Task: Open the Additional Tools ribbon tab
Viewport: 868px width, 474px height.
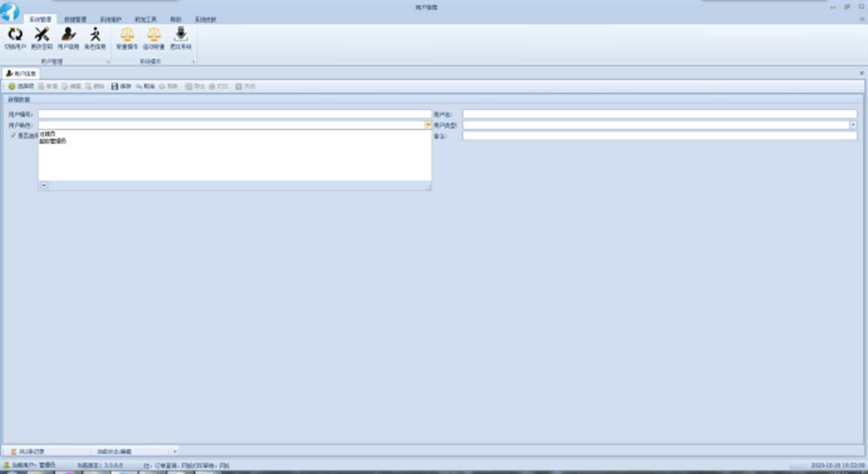Action: (x=146, y=19)
